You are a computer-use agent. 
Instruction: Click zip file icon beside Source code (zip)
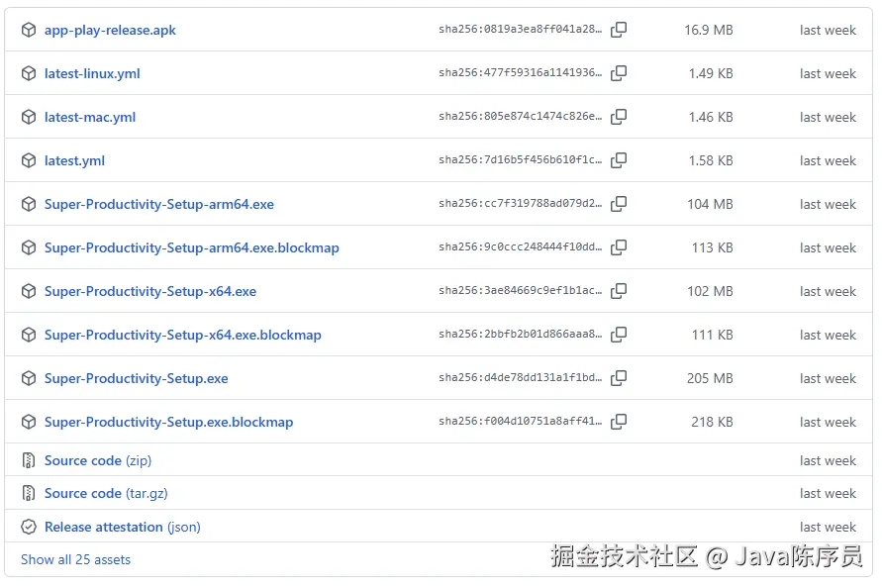[x=28, y=460]
